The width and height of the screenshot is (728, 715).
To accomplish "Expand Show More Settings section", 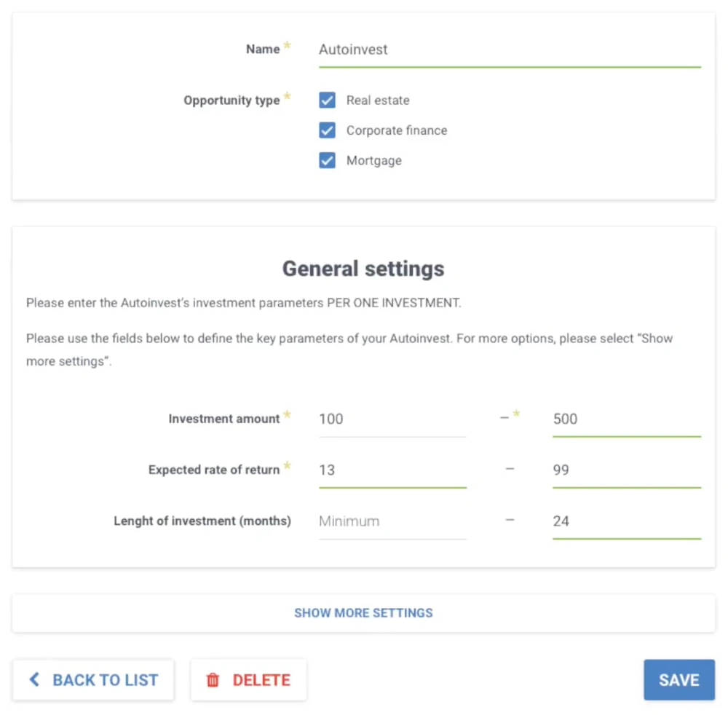I will (363, 613).
